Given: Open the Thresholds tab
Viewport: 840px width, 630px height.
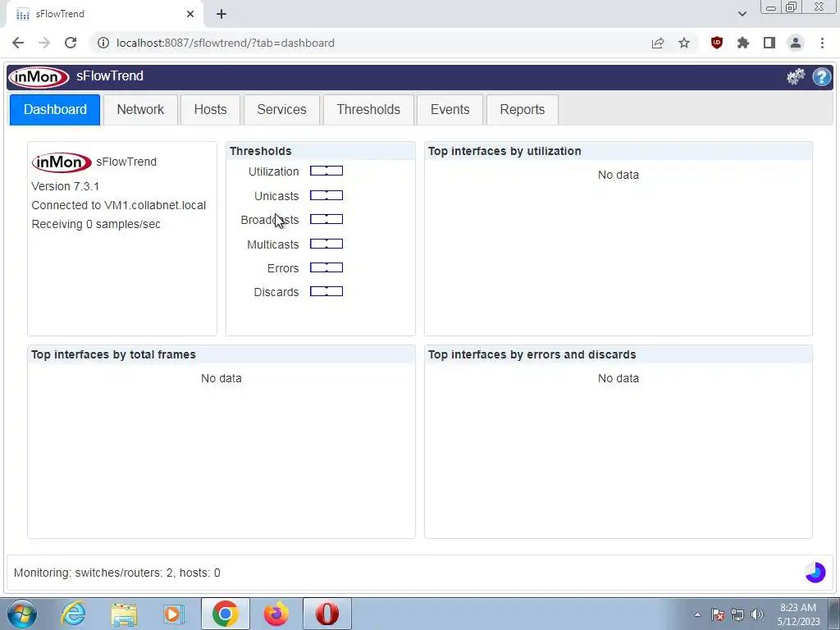Looking at the screenshot, I should point(368,110).
